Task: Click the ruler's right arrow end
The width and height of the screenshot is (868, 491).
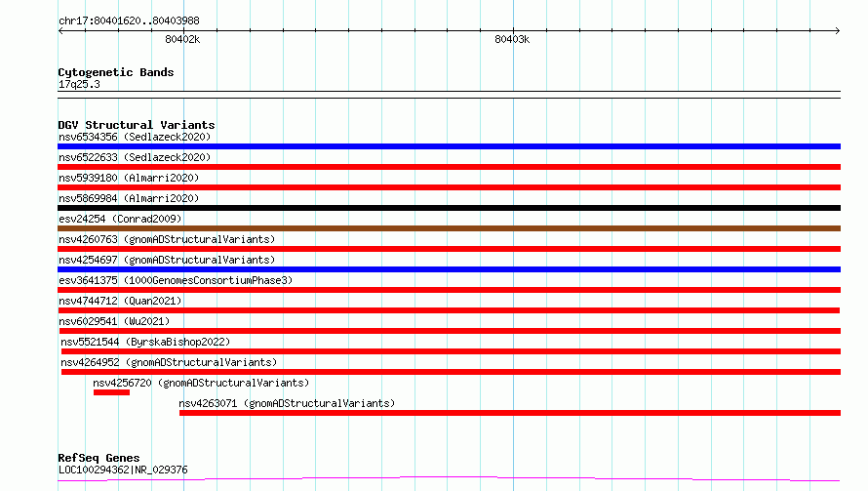Action: (x=838, y=30)
